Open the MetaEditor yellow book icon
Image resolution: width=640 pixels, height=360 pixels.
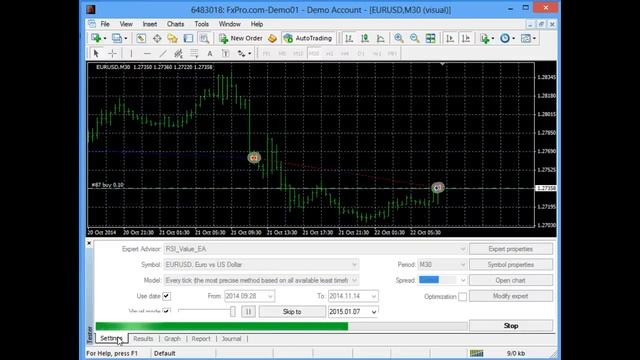click(x=272, y=38)
